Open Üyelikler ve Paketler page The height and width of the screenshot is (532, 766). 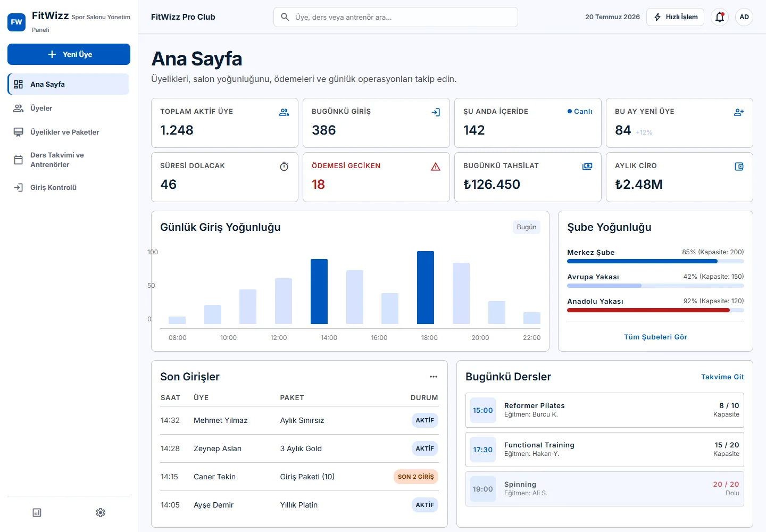click(x=69, y=132)
